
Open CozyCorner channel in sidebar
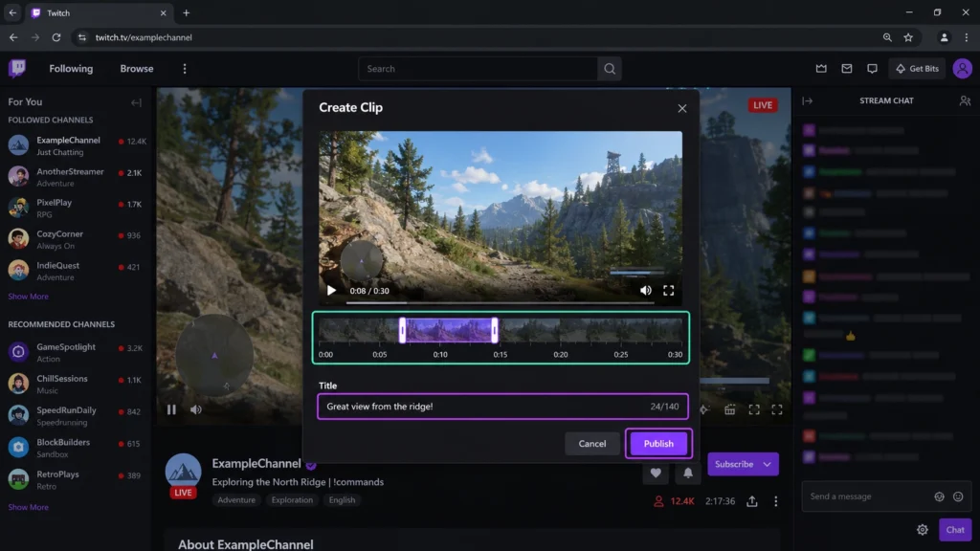click(x=77, y=239)
